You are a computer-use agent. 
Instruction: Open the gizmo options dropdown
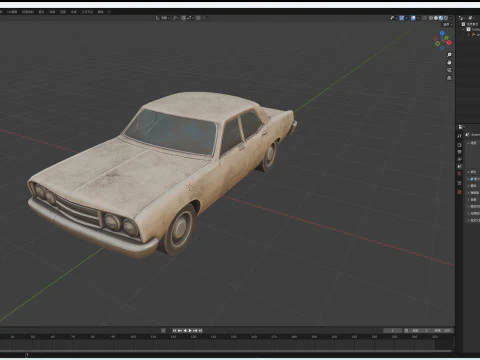(x=406, y=18)
